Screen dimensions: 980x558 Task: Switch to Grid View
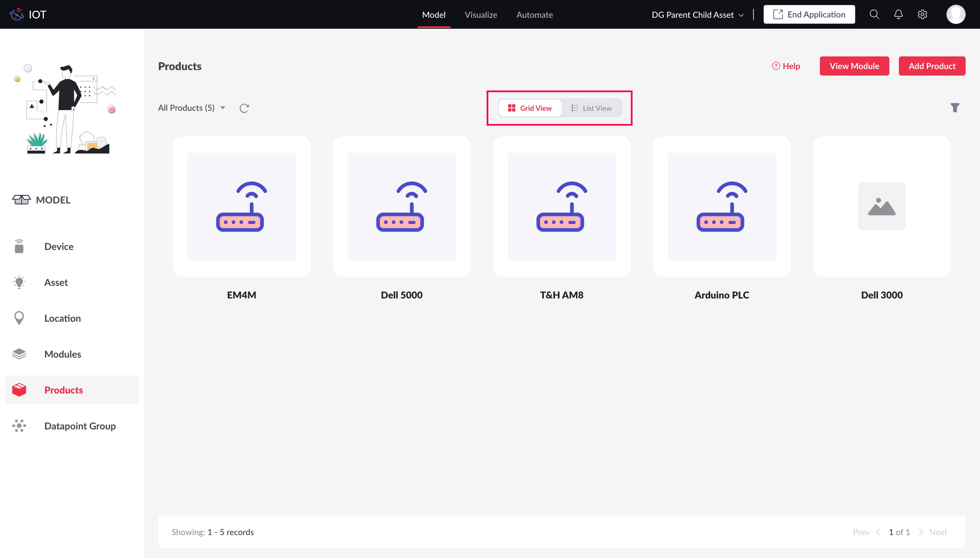pos(529,108)
